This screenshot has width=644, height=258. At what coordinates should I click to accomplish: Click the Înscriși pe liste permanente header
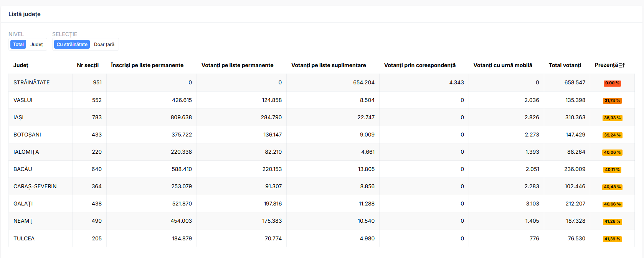pyautogui.click(x=147, y=65)
